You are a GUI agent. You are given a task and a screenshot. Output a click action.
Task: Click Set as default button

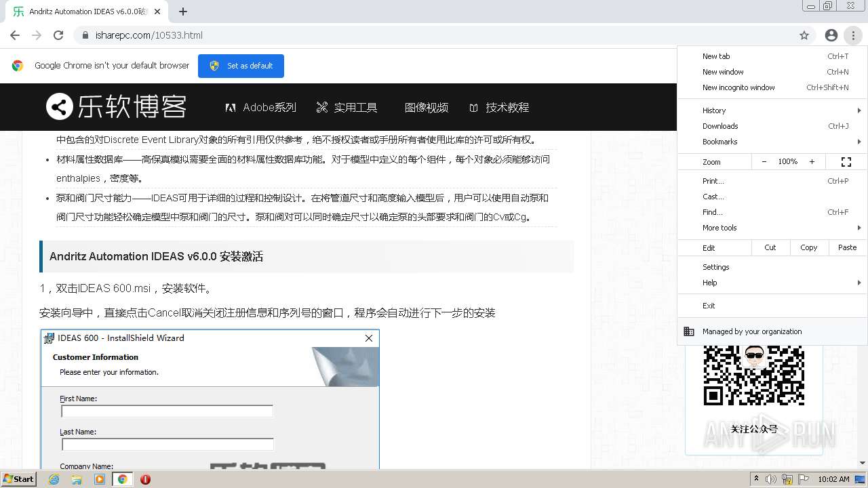(241, 66)
